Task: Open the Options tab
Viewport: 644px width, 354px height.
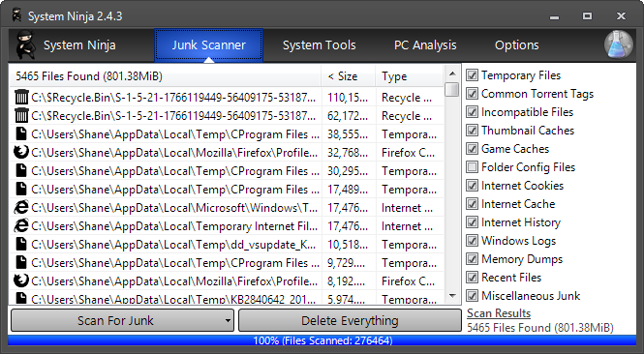Action: 517,45
